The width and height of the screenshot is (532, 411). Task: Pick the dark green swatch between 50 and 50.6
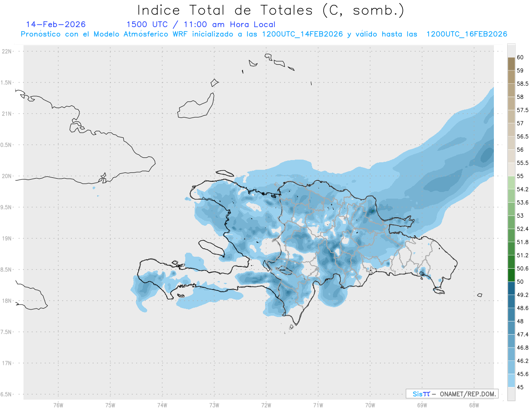tap(511, 275)
